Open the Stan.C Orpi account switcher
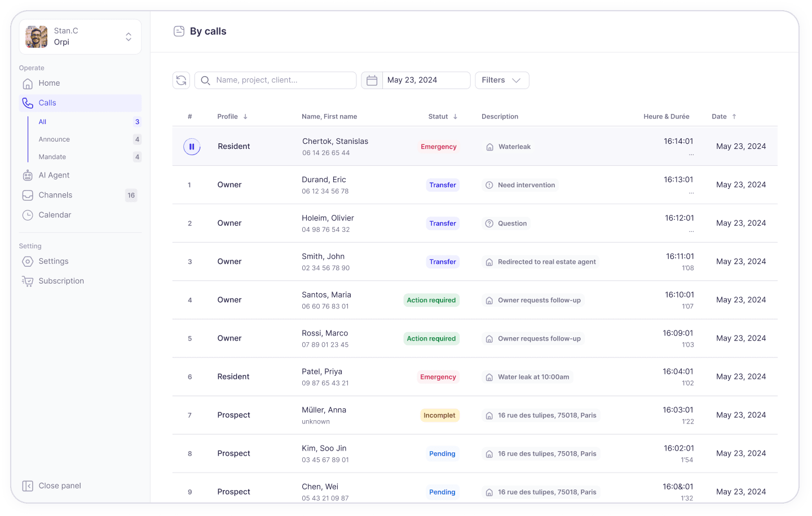The image size is (812, 516). [80, 37]
